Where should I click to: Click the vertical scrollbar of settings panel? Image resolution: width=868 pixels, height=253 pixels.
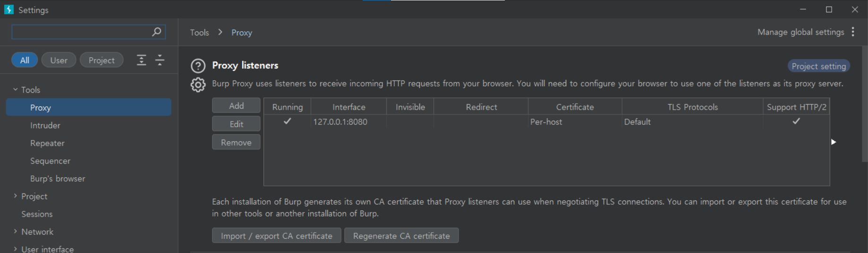click(x=865, y=104)
